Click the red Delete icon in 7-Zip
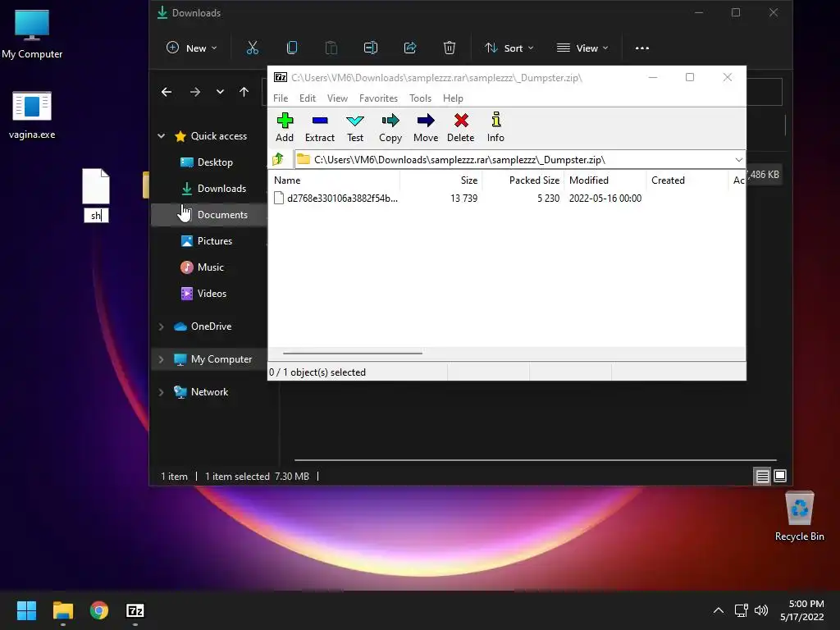 pyautogui.click(x=461, y=121)
